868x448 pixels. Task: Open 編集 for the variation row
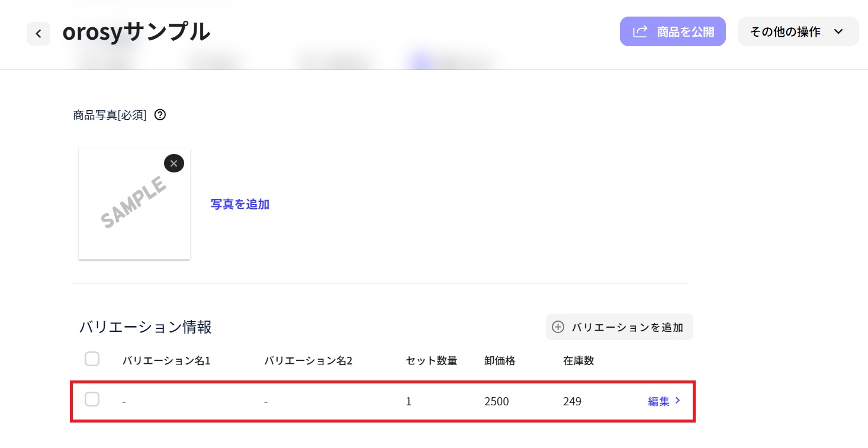pyautogui.click(x=658, y=401)
